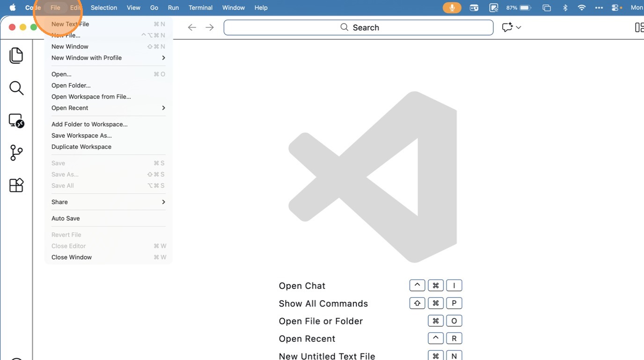Click the Open Recent label in the welcome area

point(307,338)
